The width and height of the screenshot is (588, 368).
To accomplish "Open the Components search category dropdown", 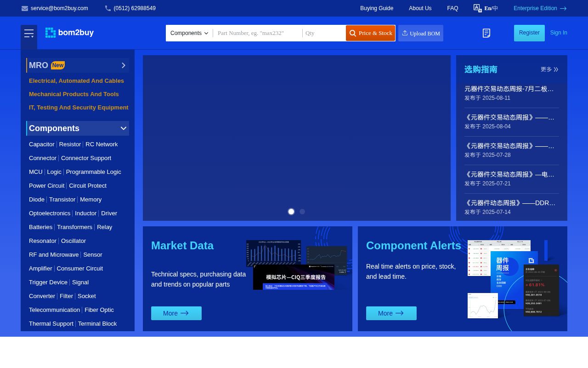I will click(189, 33).
